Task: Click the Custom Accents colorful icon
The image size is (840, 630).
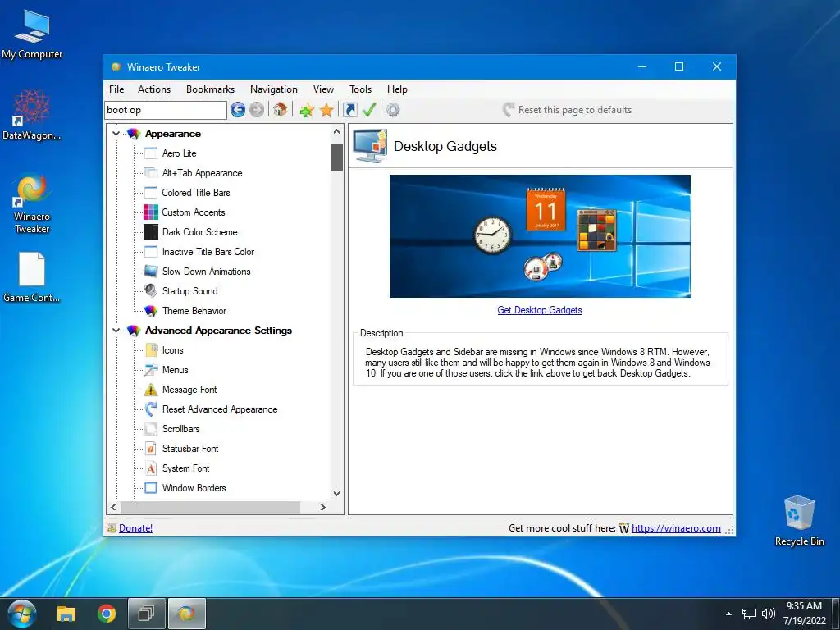Action: (151, 212)
